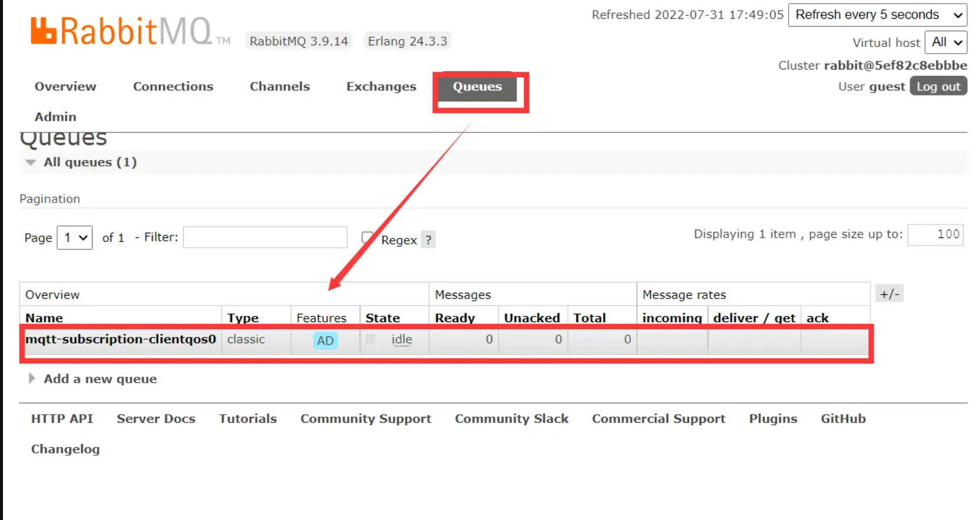Open the Plugins link
The image size is (980, 520).
(x=773, y=419)
